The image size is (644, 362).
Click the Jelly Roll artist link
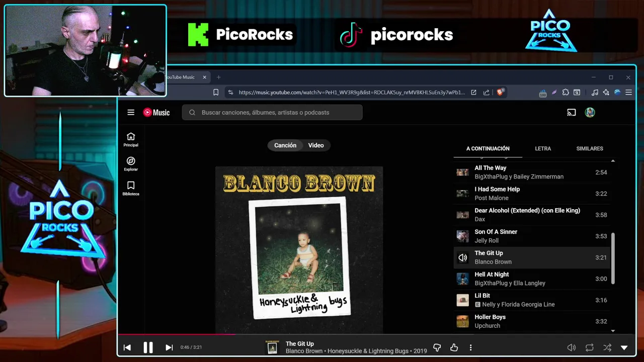(x=487, y=241)
